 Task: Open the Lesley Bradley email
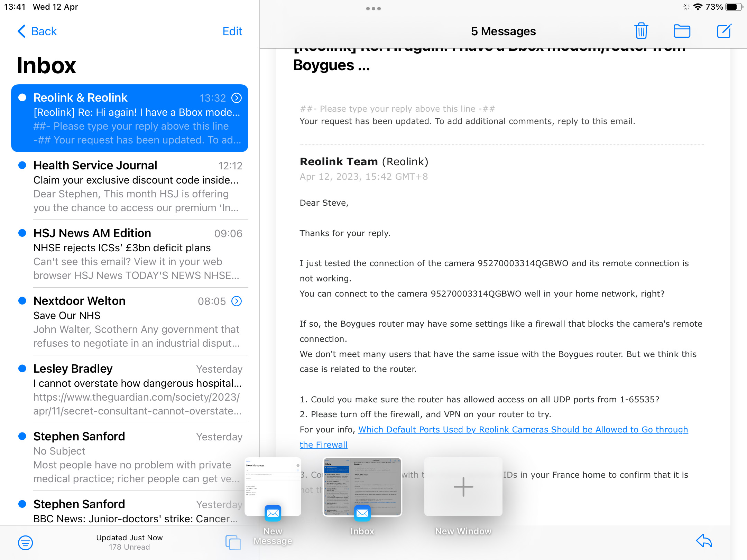point(130,389)
